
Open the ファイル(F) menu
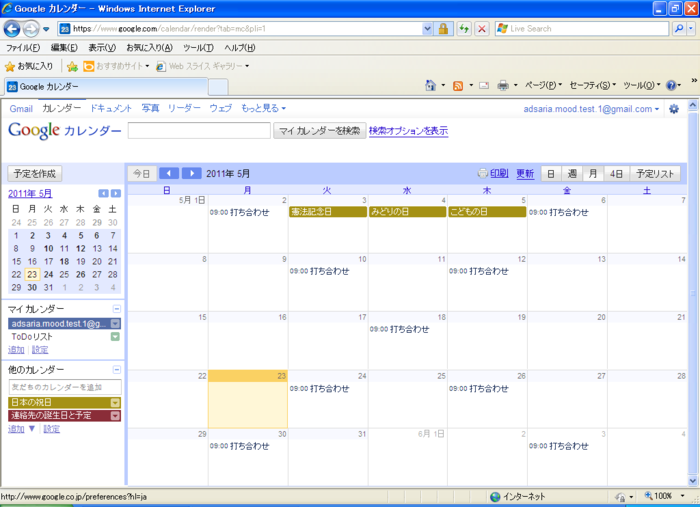(23, 48)
